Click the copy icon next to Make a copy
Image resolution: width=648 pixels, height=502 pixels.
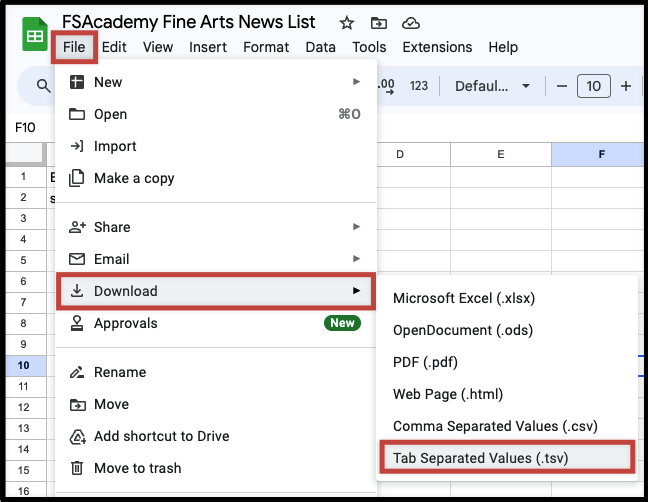(76, 178)
